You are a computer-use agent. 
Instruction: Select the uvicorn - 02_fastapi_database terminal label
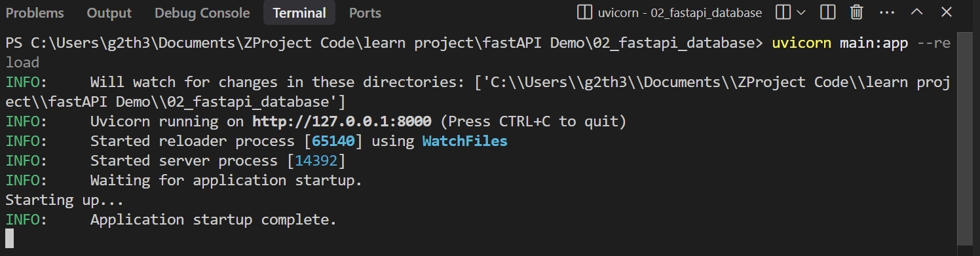tap(679, 13)
